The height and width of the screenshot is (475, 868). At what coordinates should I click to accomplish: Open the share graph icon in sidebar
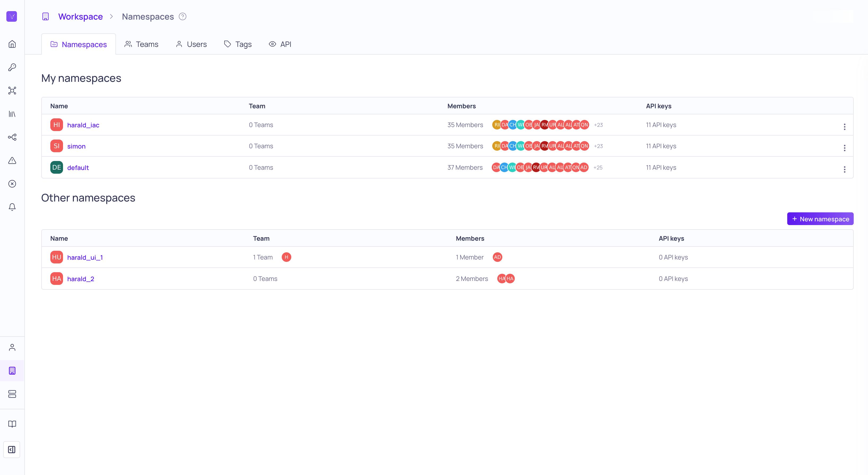coord(12,137)
